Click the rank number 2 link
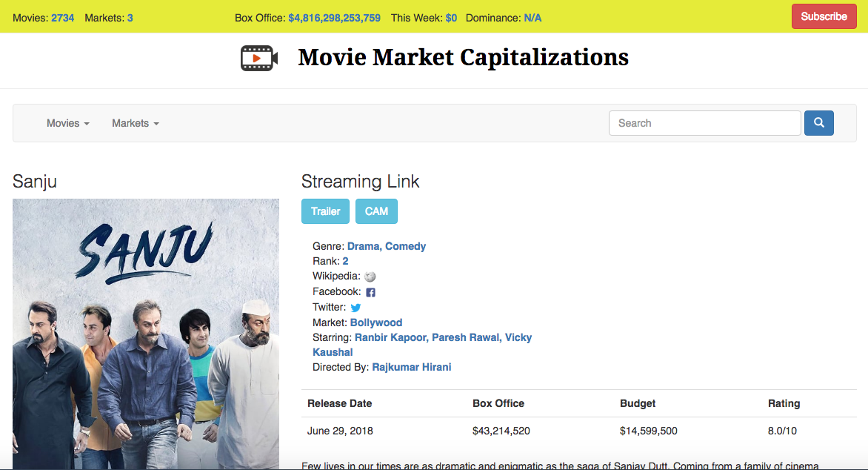This screenshot has height=470, width=868. tap(344, 260)
